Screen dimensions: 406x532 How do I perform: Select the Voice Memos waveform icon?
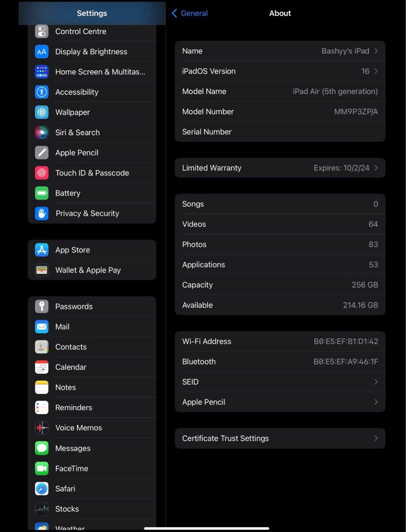pos(41,427)
